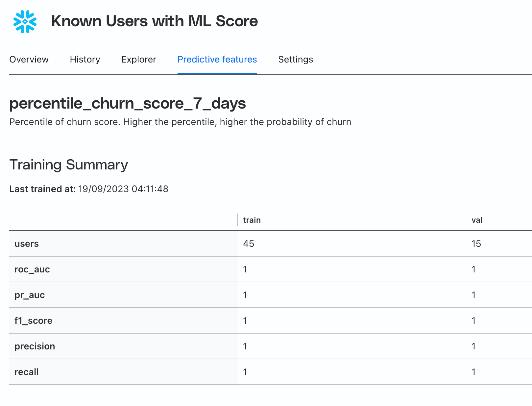The height and width of the screenshot is (406, 532).
Task: Select the 'precision' row label
Action: click(x=35, y=346)
